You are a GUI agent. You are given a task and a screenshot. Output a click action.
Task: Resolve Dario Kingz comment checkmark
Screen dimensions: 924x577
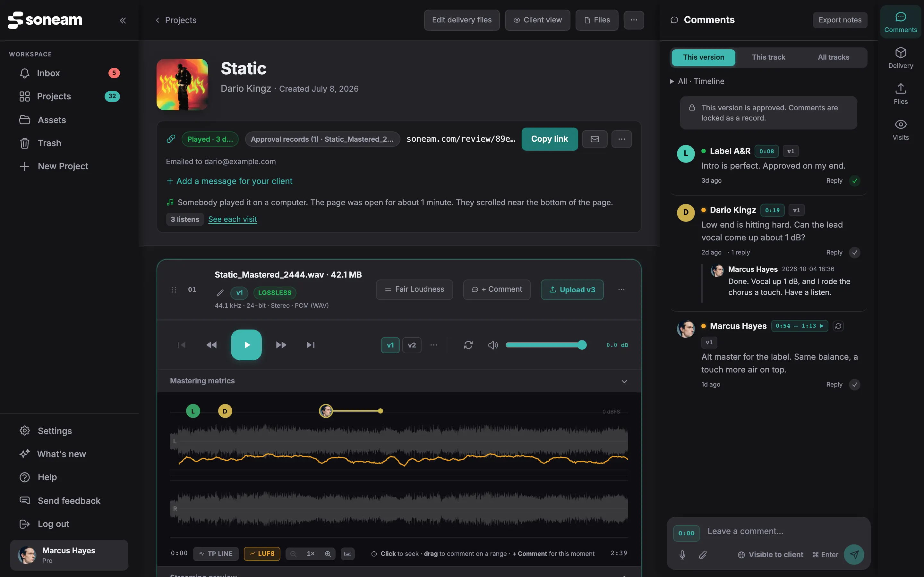(x=854, y=252)
